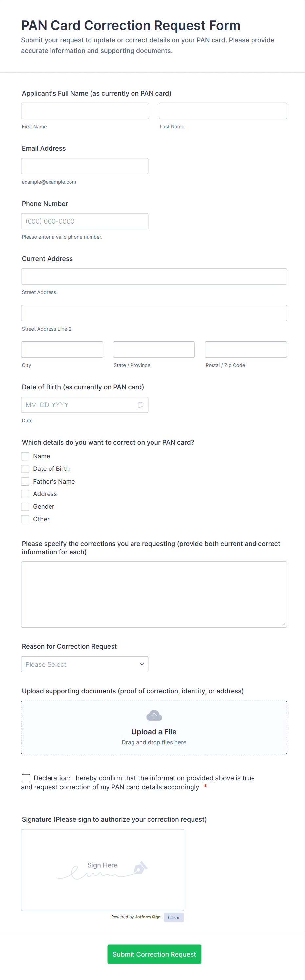Focus the Postal / Zip Code field
The image size is (305, 980).
245,349
